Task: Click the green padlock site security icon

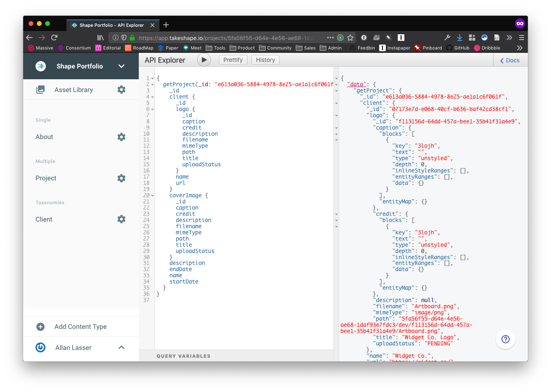Action: [x=132, y=38]
